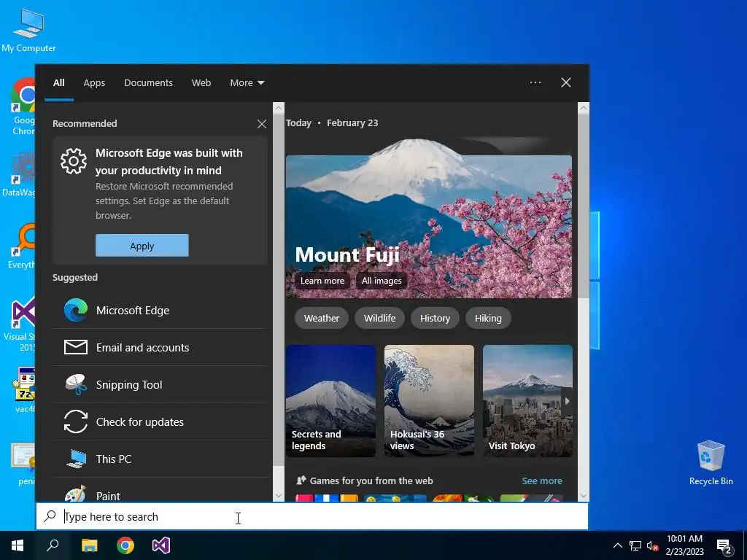Select the Everything desktop shortcut

coord(21,246)
